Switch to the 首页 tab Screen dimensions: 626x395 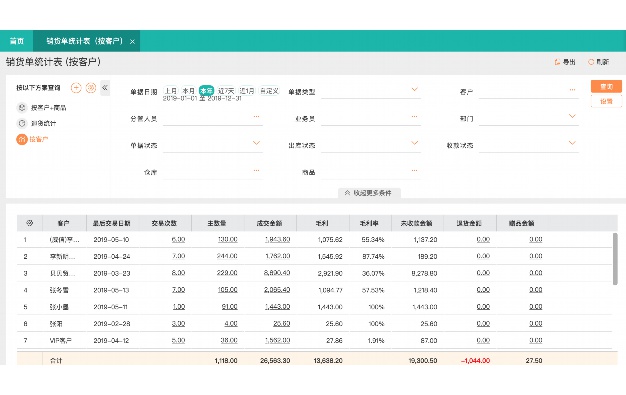click(17, 41)
